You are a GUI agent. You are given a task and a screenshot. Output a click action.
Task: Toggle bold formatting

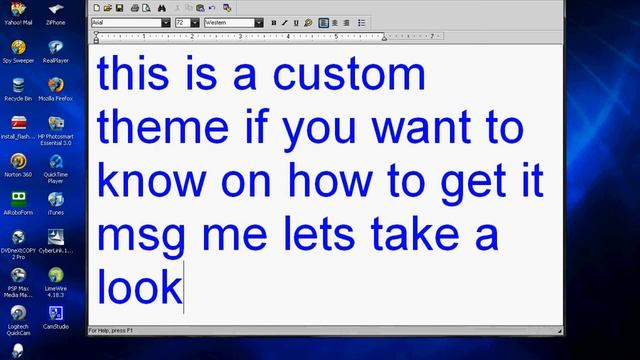[x=273, y=23]
